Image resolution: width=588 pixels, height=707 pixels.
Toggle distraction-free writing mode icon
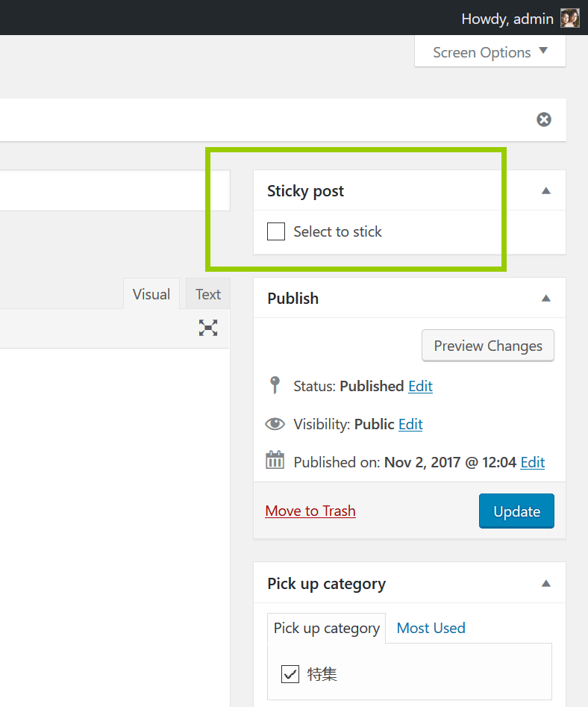click(x=208, y=328)
